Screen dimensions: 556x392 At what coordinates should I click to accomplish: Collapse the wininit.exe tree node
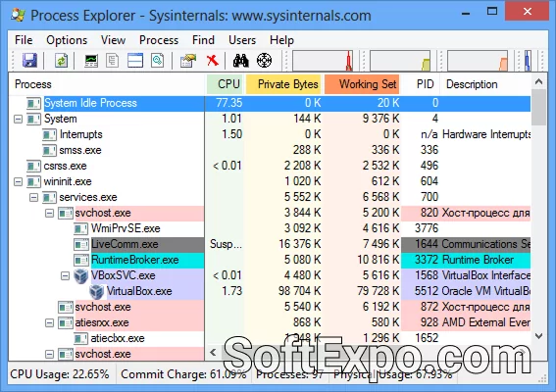[x=18, y=182]
